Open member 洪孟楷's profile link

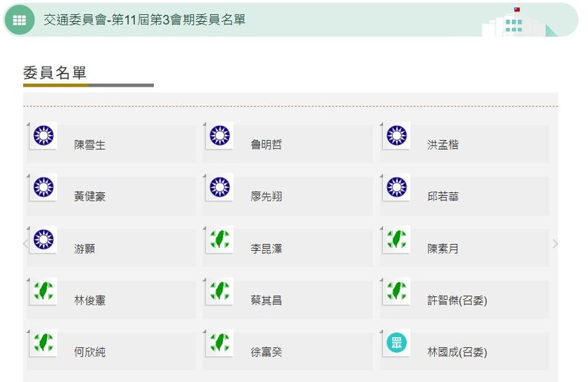click(443, 145)
